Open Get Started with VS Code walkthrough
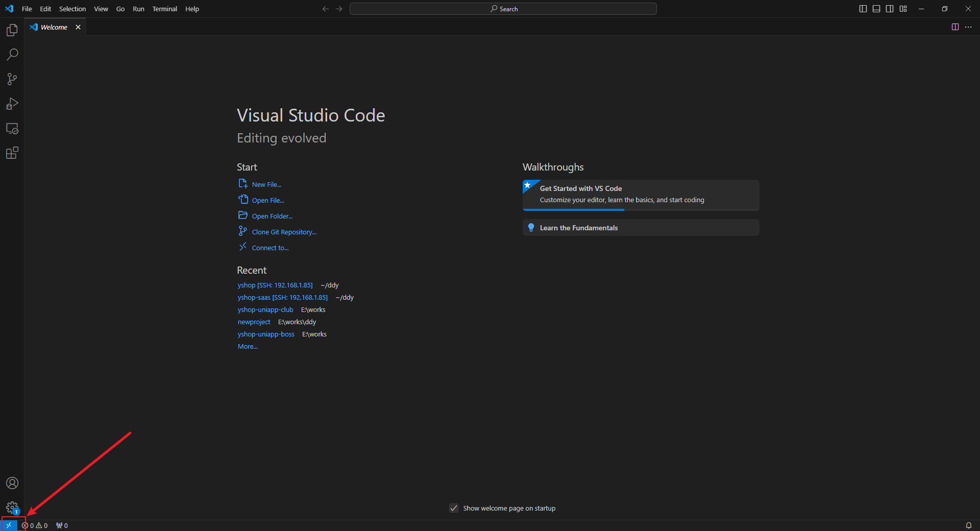This screenshot has width=980, height=531. click(x=641, y=195)
